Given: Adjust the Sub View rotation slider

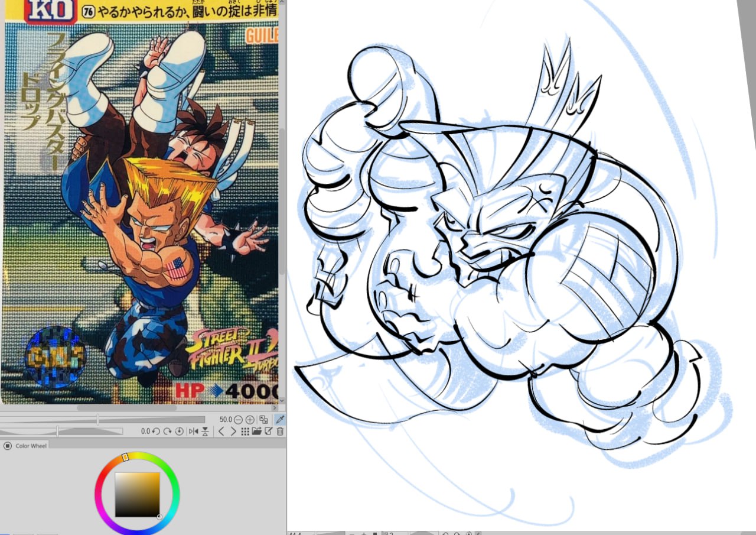Looking at the screenshot, I should coord(61,432).
